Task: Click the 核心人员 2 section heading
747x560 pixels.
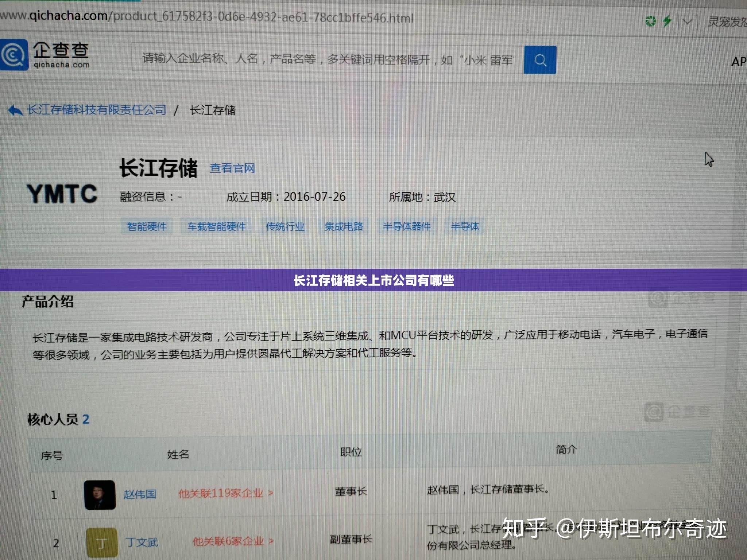Action: click(x=58, y=419)
